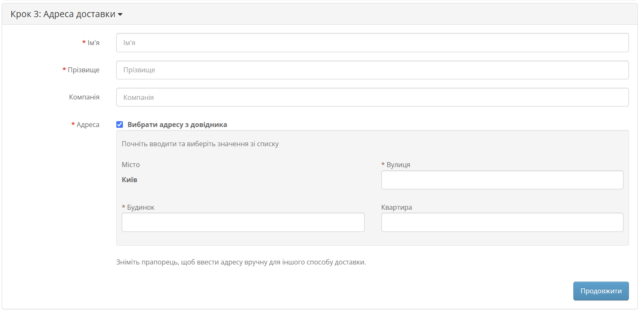Click the Вибрати адресу з довідника label

pos(177,125)
